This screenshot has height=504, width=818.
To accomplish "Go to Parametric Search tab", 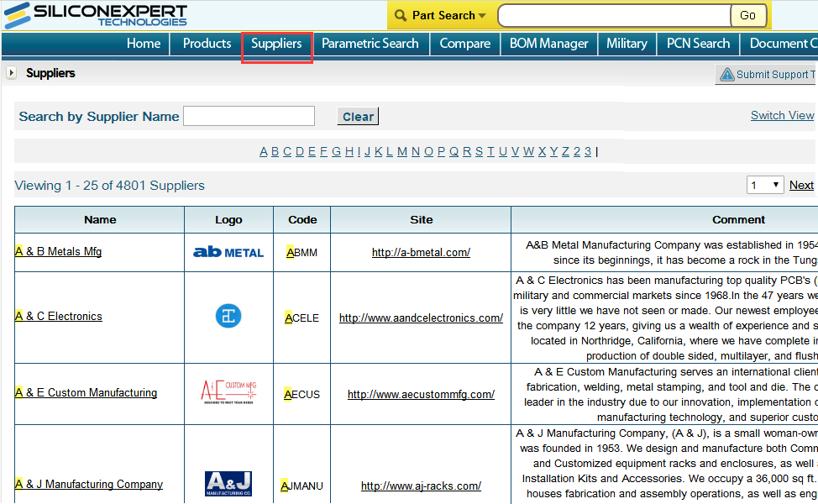I will (370, 44).
